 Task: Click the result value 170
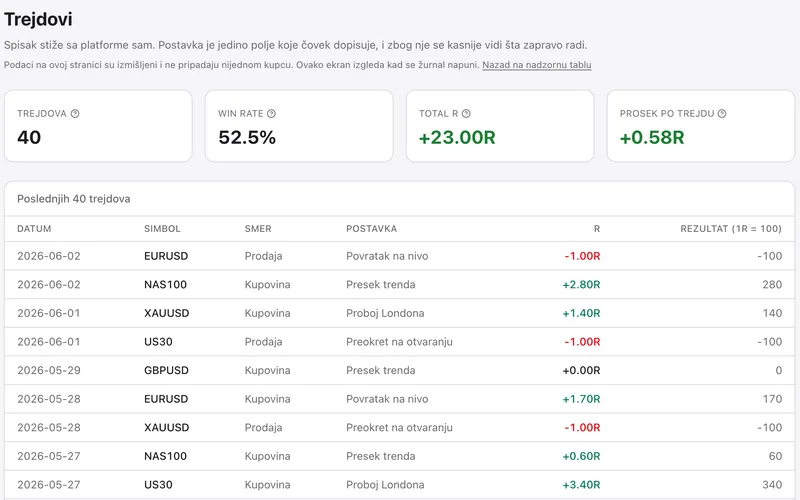pos(772,399)
